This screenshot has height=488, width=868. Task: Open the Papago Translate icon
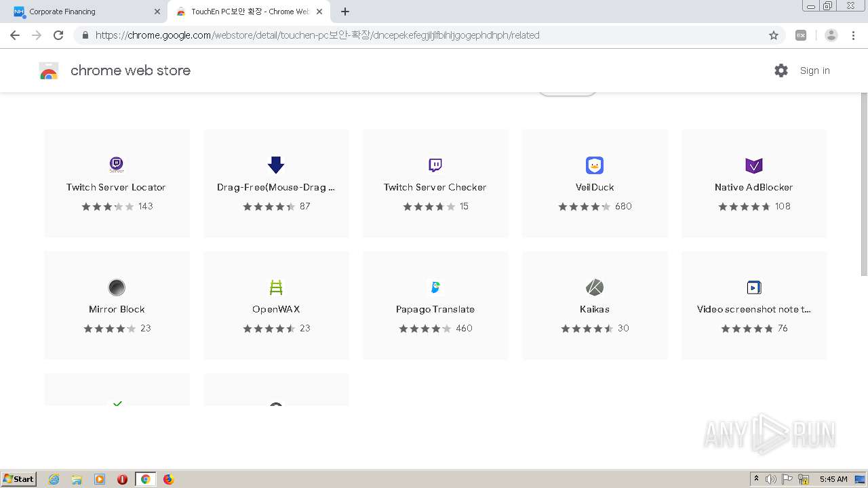(x=435, y=287)
